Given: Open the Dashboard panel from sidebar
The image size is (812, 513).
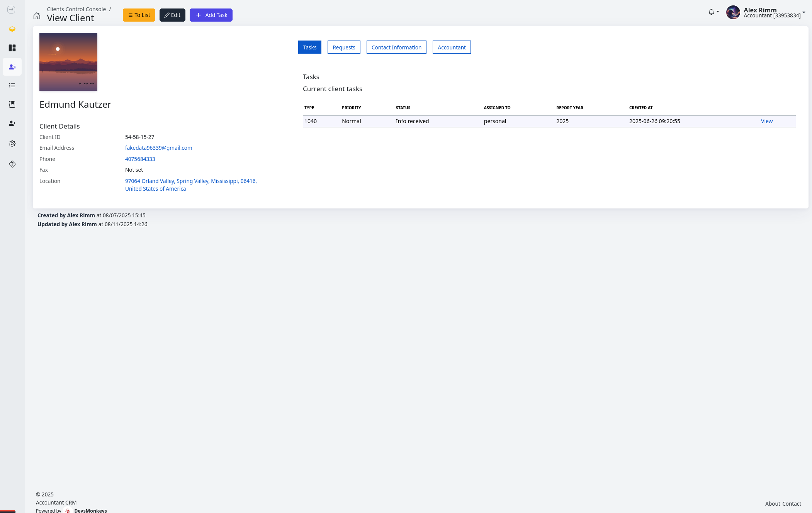Looking at the screenshot, I should pyautogui.click(x=12, y=48).
